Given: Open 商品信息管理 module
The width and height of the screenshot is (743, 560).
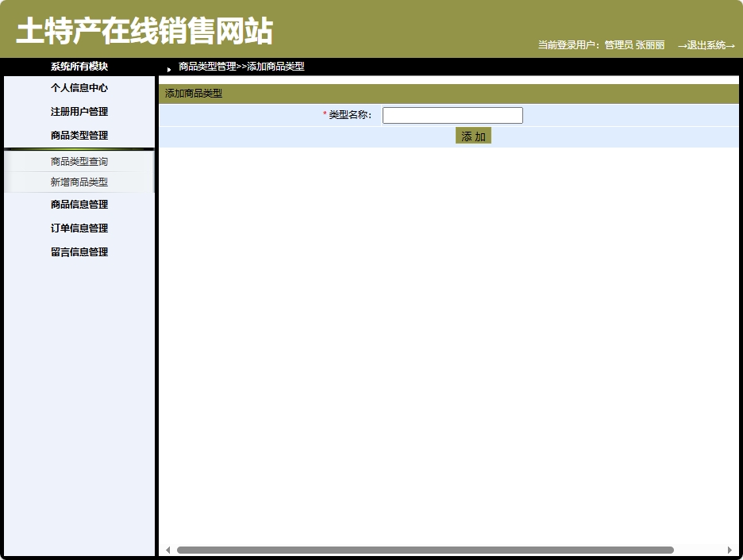Looking at the screenshot, I should click(x=79, y=204).
